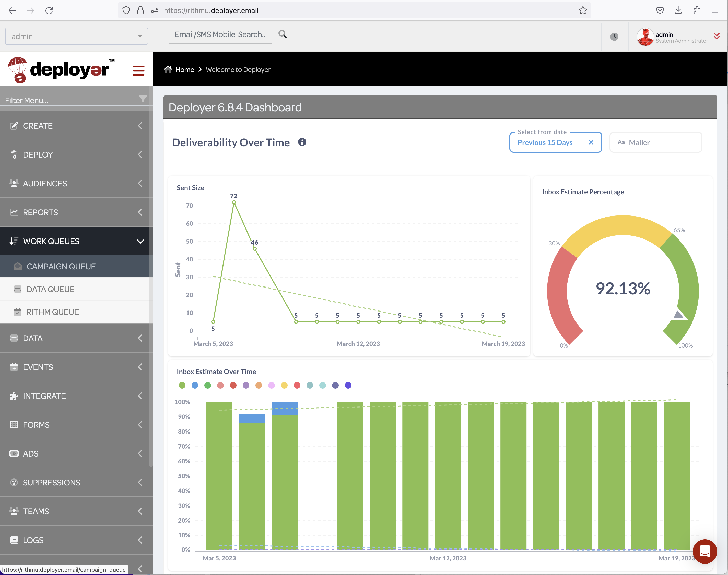
Task: Click the Email/SMS Mobile Search field
Action: click(220, 34)
